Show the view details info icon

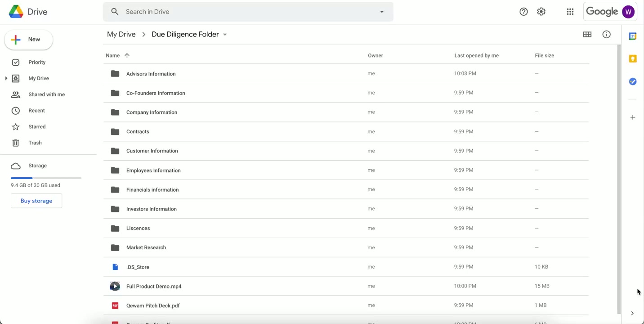(x=607, y=34)
